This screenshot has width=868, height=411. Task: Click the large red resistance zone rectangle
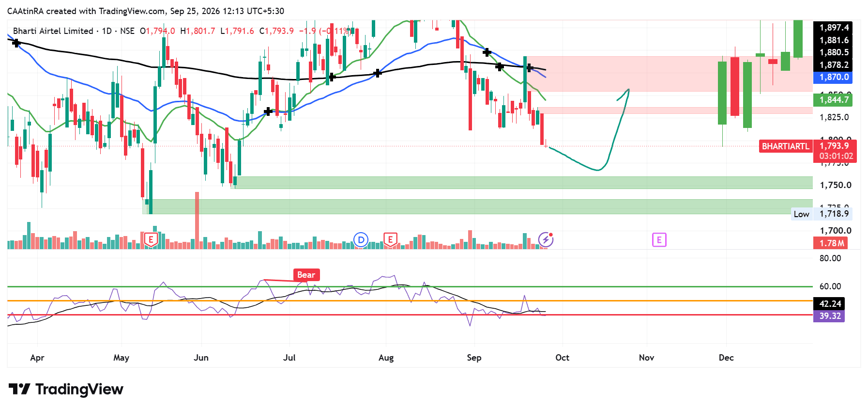[x=670, y=74]
